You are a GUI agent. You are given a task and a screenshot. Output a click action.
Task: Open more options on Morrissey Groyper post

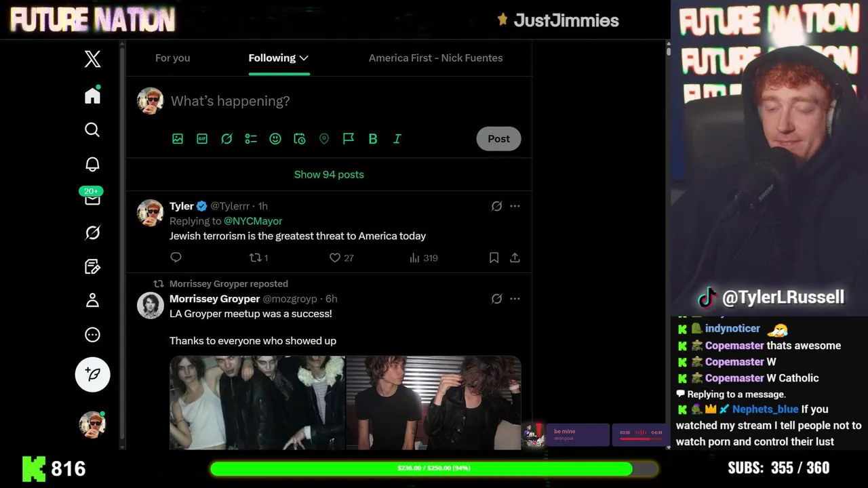[515, 299]
